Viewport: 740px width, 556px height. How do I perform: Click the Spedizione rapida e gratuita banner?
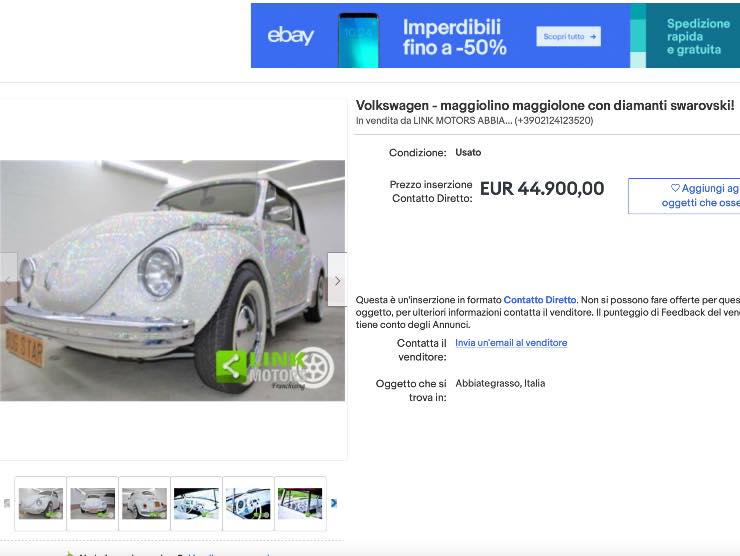tap(693, 36)
